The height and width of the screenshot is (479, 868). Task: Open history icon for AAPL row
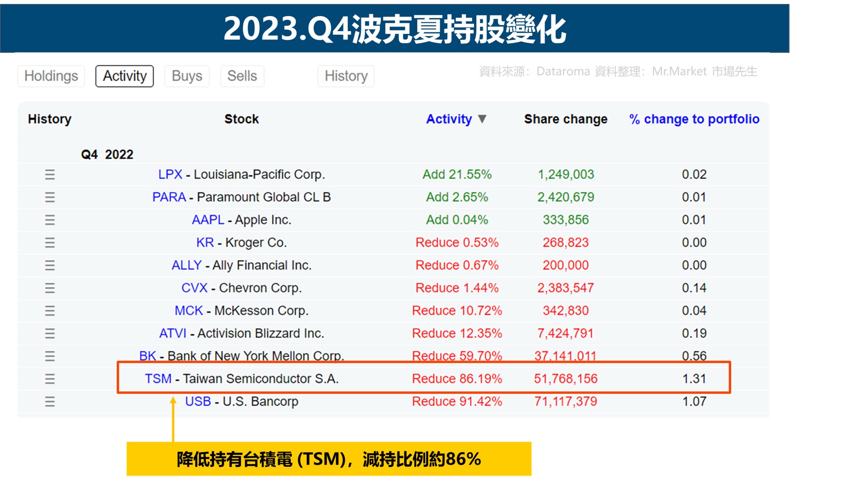coord(50,220)
